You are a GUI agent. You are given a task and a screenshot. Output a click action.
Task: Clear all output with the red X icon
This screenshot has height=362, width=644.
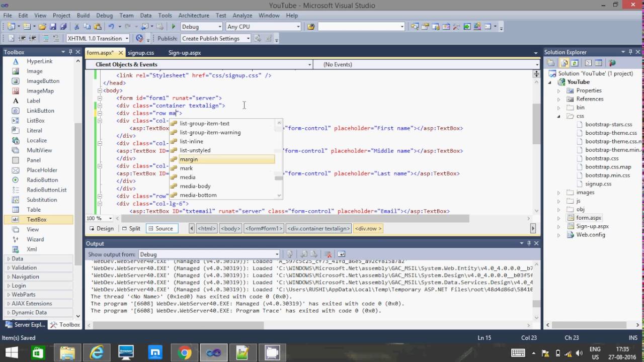point(328,254)
